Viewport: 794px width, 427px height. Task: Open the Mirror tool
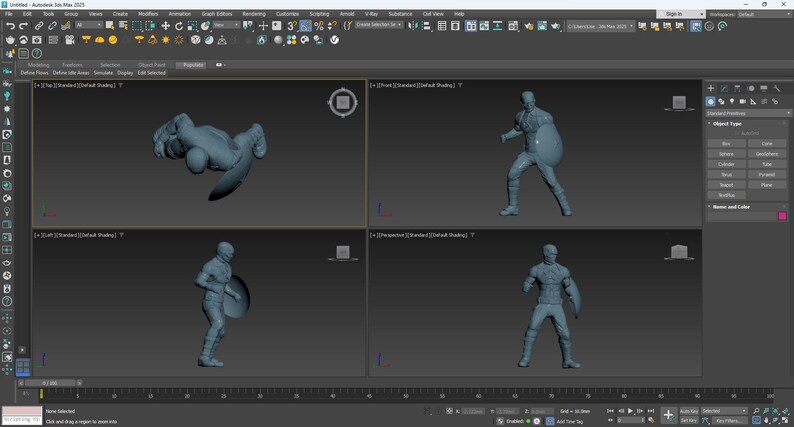[413, 25]
